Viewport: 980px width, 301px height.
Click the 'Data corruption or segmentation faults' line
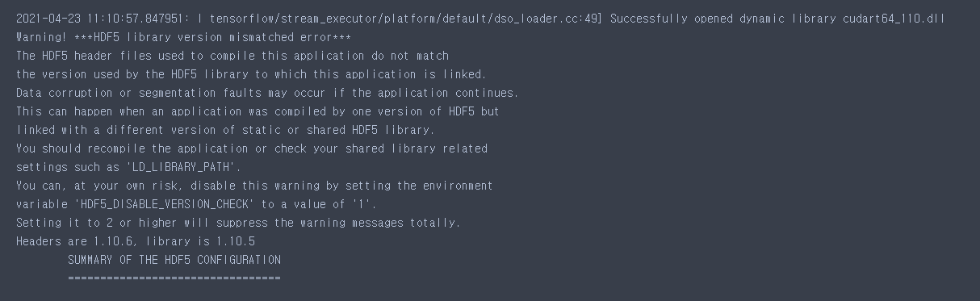pos(267,93)
